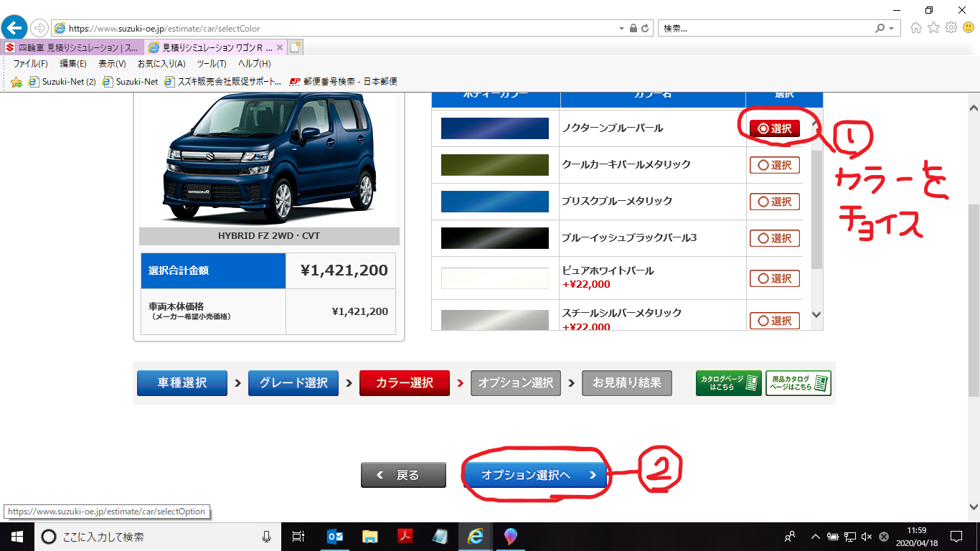Click color list scroll down arrow
Viewport: 980px width, 551px height.
pos(816,314)
